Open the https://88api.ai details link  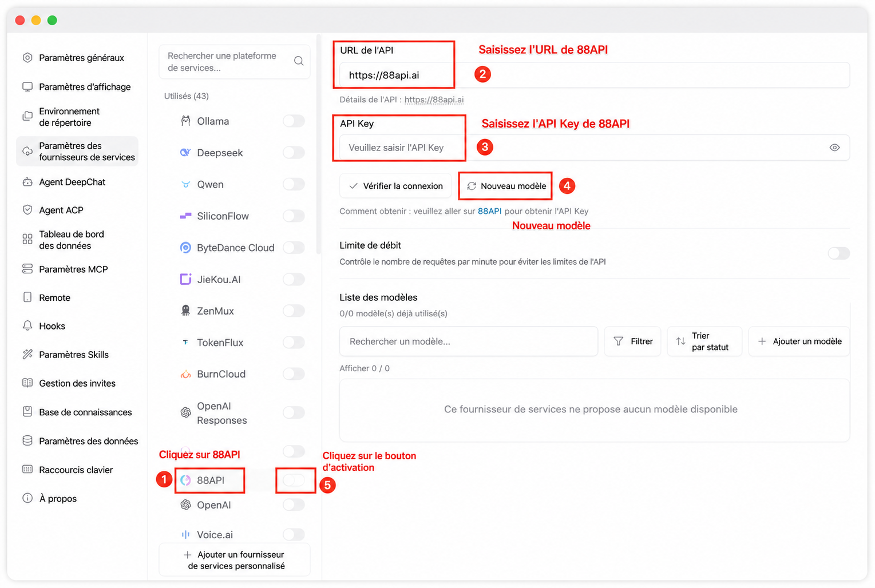(434, 100)
